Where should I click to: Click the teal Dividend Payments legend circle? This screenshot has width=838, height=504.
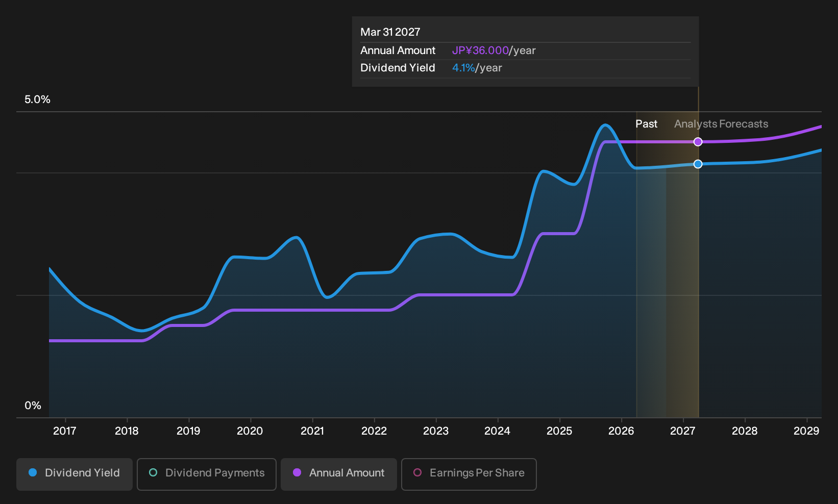point(153,472)
